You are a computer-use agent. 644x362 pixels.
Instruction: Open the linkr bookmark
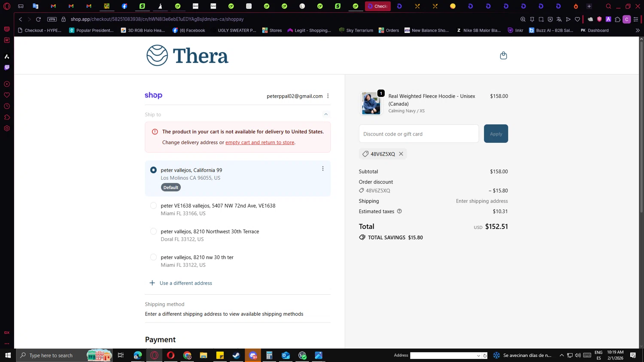tap(515, 30)
